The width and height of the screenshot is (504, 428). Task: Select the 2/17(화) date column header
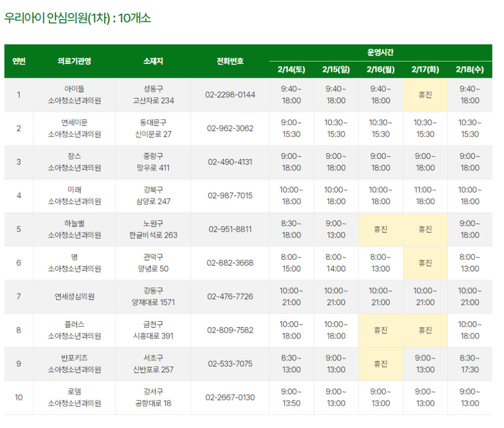tap(425, 70)
